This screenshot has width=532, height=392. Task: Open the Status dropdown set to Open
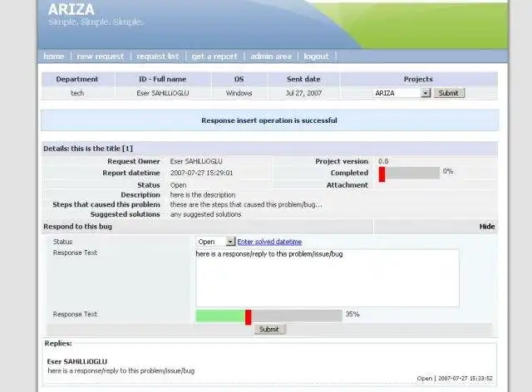[215, 242]
